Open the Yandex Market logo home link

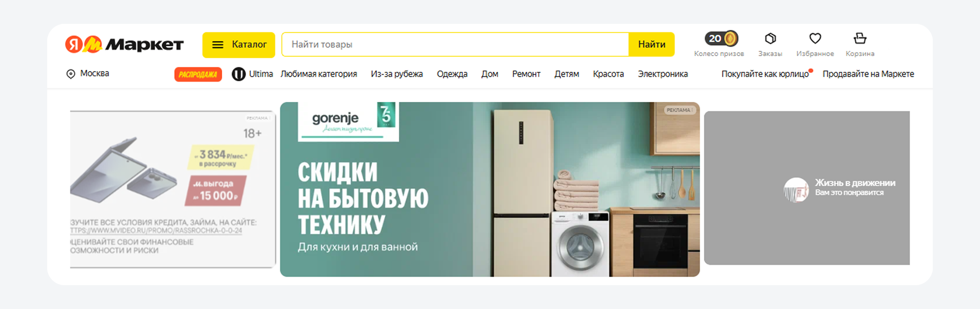click(x=124, y=44)
